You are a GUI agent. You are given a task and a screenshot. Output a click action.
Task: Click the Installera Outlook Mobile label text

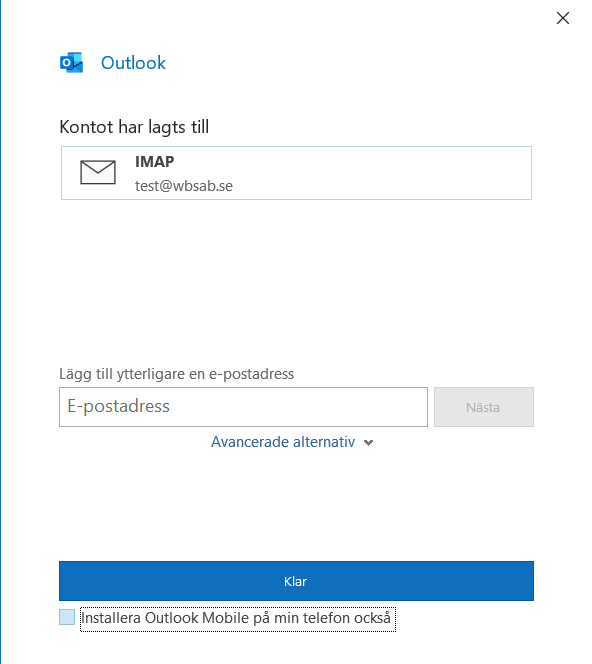click(236, 618)
